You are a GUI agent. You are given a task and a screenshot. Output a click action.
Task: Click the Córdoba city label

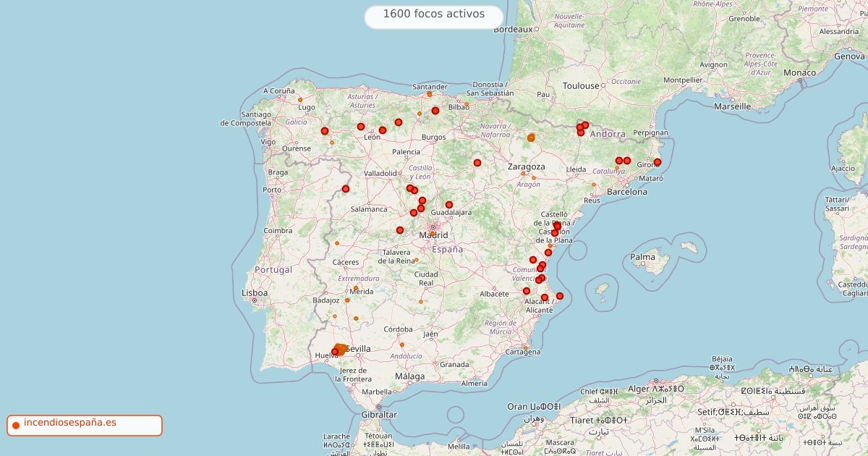(398, 329)
